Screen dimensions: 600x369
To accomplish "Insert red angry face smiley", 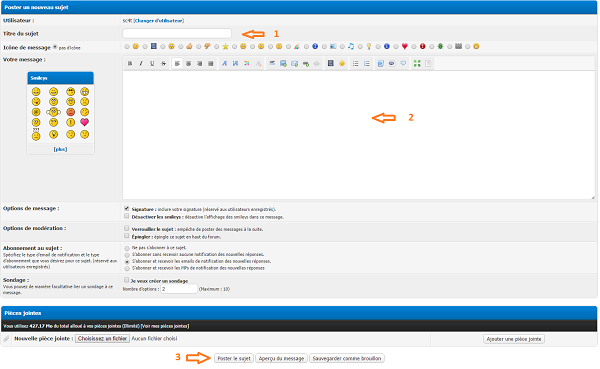I will 70,112.
